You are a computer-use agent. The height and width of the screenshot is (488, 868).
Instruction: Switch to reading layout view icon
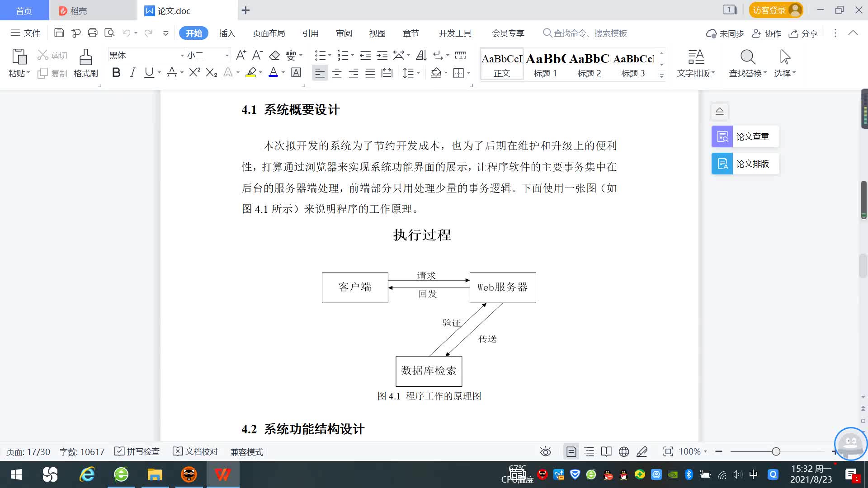pyautogui.click(x=606, y=451)
